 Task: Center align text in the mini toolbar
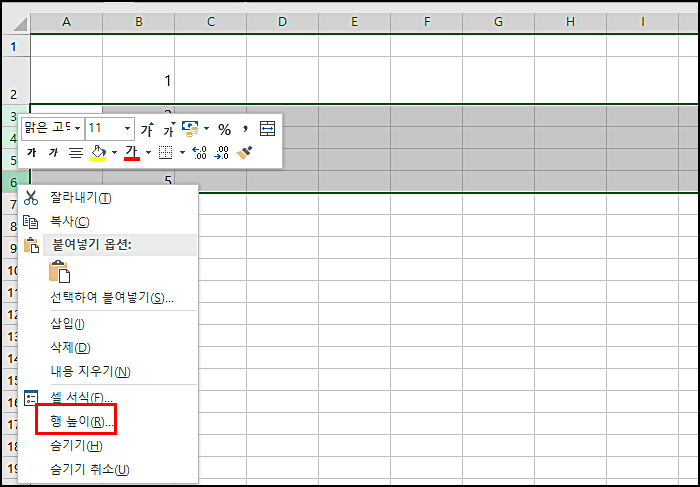click(75, 153)
